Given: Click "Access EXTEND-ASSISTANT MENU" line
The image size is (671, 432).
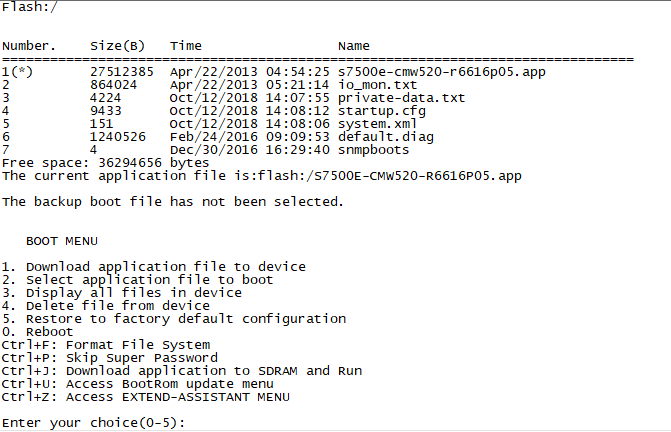Looking at the screenshot, I should [145, 397].
